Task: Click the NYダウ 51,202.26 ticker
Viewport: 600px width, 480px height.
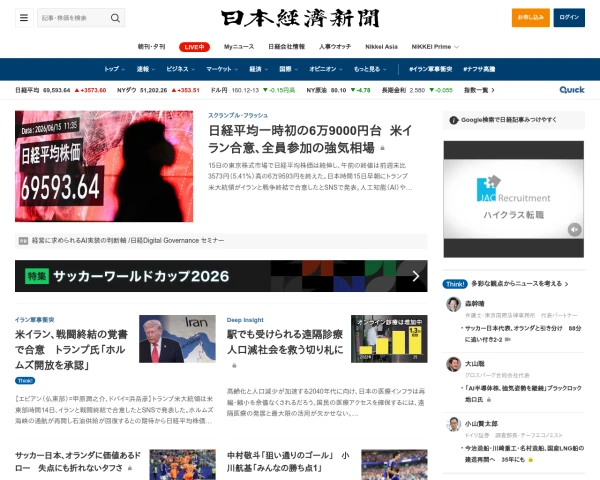Action: (158, 90)
